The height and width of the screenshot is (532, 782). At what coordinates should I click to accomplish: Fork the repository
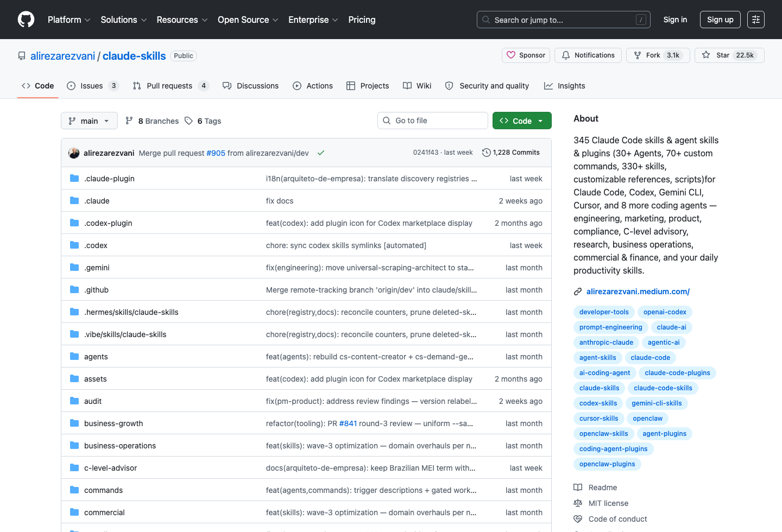coord(658,55)
